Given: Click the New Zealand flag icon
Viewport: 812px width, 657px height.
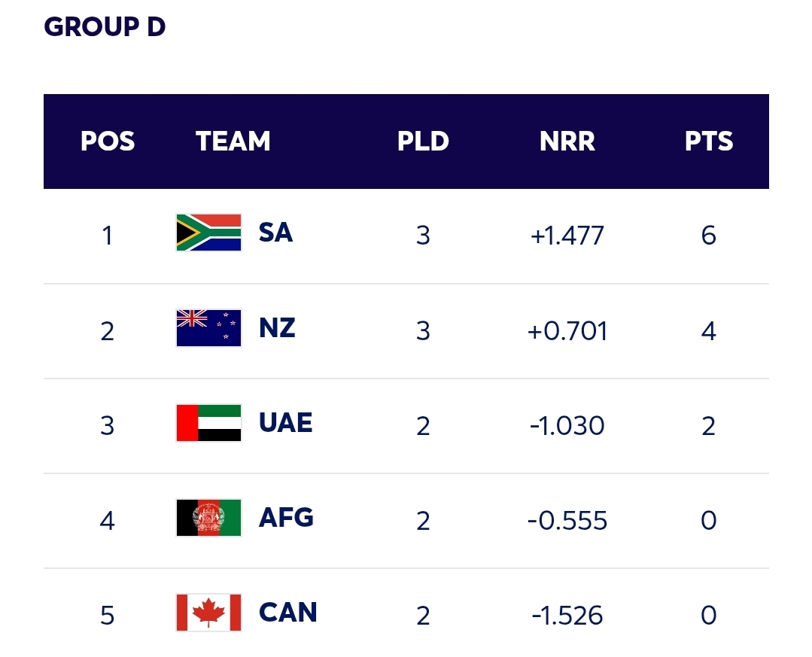Looking at the screenshot, I should (x=208, y=328).
